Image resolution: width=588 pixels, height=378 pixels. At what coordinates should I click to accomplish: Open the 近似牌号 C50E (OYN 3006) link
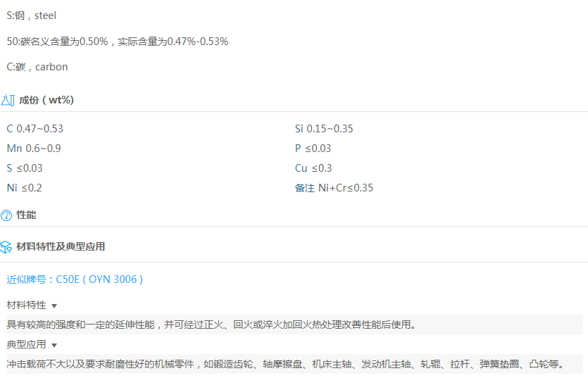pyautogui.click(x=75, y=279)
